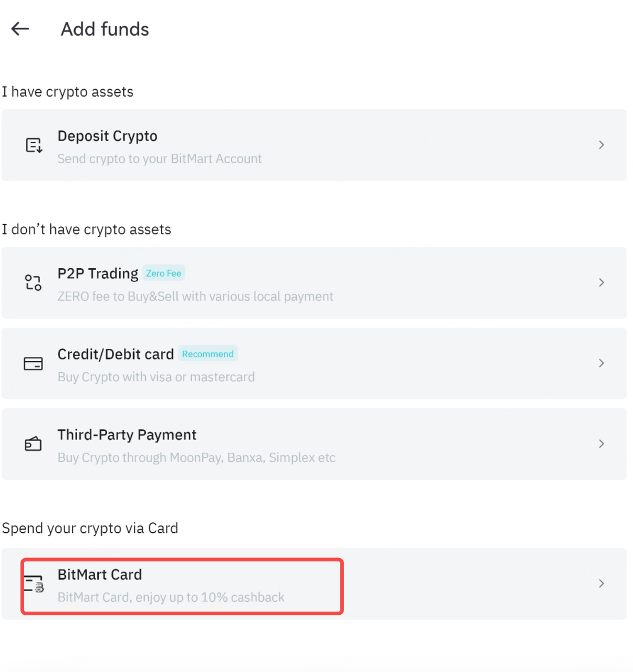Click the P2P Trading icon
The height and width of the screenshot is (672, 633).
click(x=33, y=282)
